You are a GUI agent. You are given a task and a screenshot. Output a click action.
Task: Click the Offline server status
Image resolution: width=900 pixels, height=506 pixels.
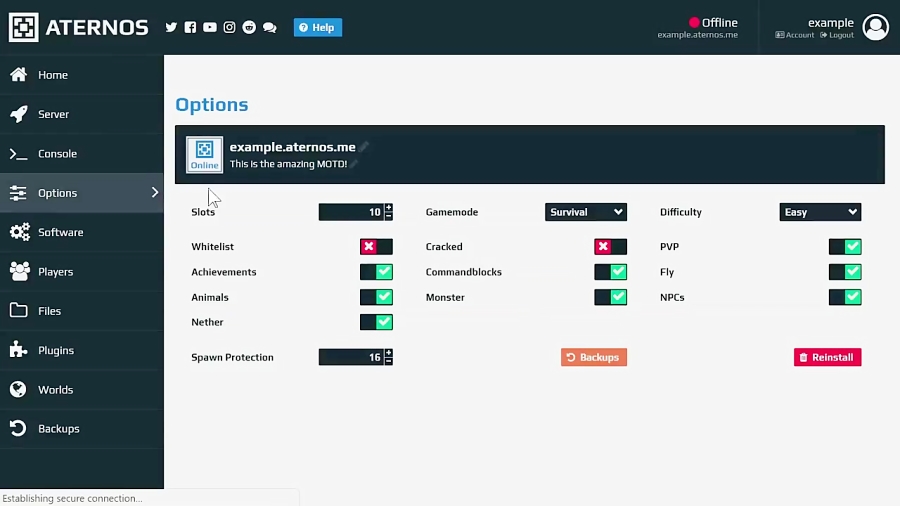713,23
